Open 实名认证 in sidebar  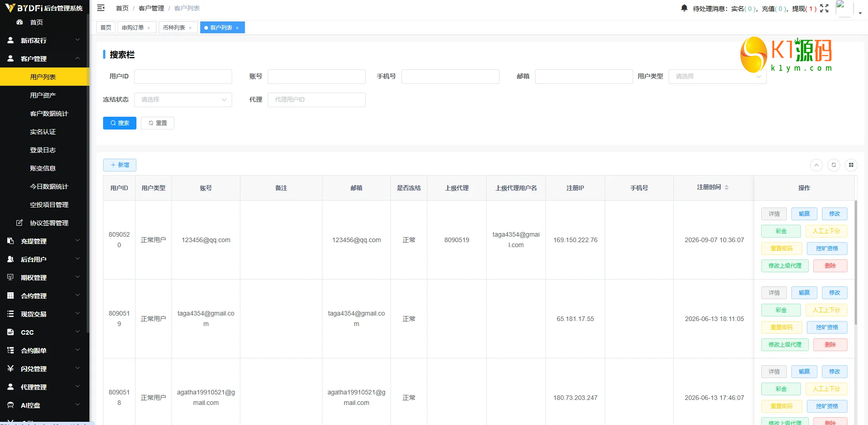45,131
